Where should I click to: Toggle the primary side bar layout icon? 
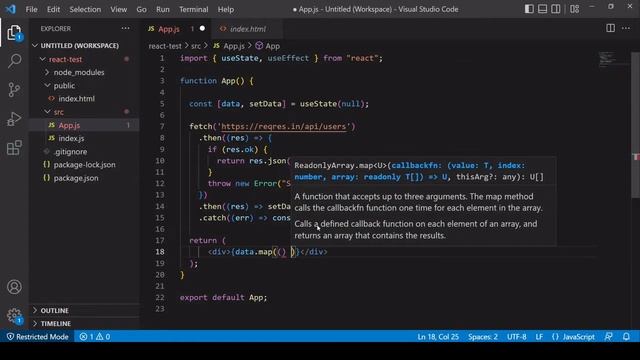point(529,9)
